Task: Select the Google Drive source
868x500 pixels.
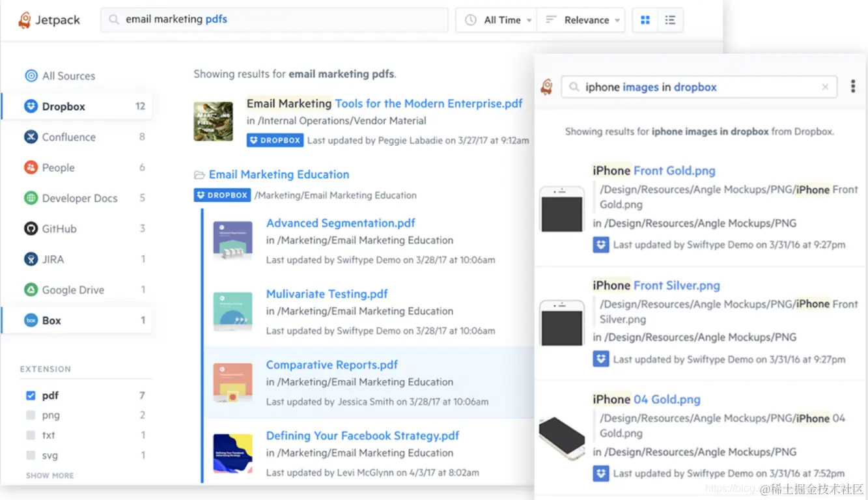Action: (73, 290)
